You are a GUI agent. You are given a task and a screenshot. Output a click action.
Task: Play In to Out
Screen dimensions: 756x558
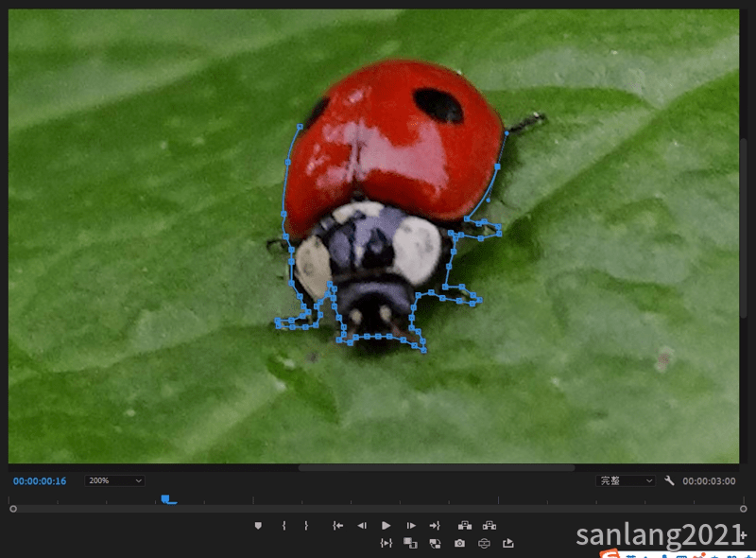[x=386, y=544]
